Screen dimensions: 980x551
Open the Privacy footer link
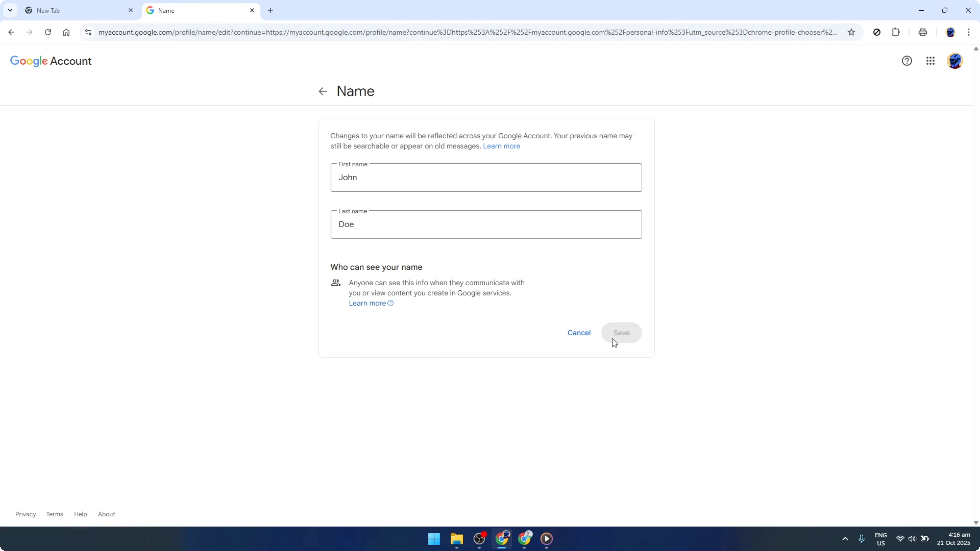coord(26,514)
